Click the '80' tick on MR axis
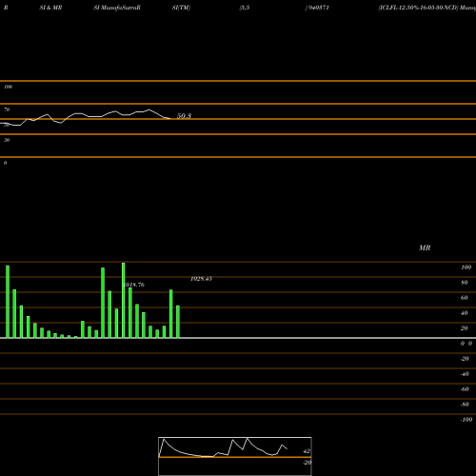The width and height of the screenshot is (476, 476). [465, 283]
